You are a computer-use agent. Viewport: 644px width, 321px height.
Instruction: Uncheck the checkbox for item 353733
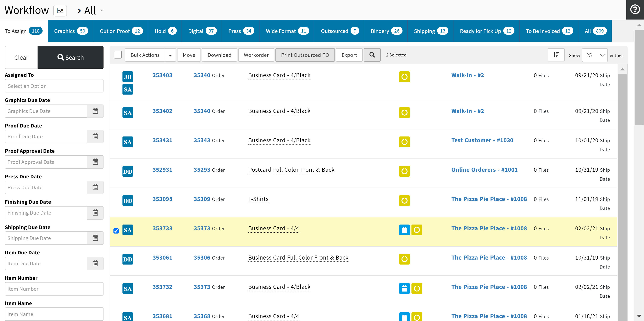(116, 231)
